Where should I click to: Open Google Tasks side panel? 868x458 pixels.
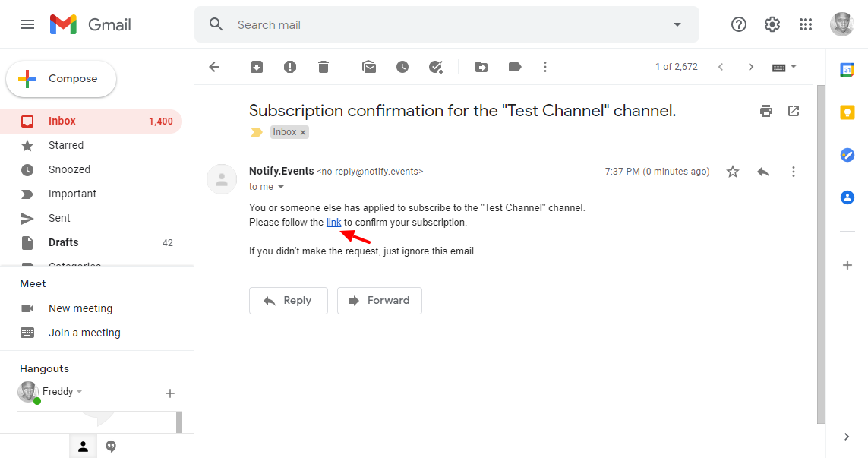click(x=847, y=155)
